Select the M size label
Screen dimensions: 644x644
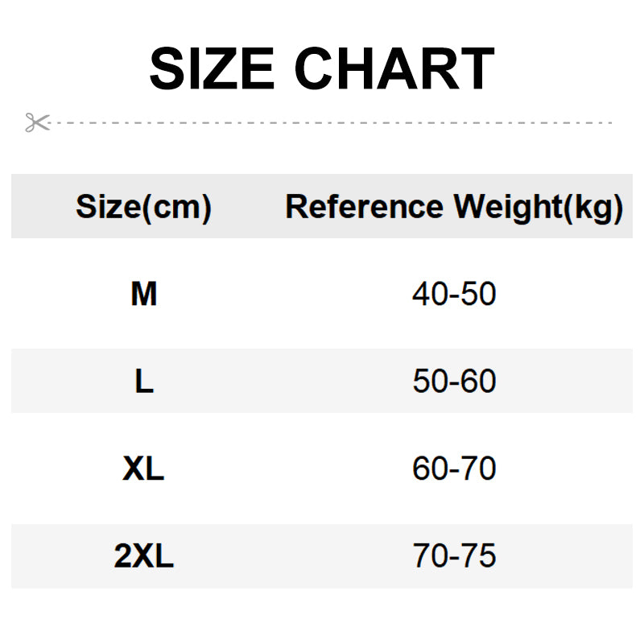143,295
